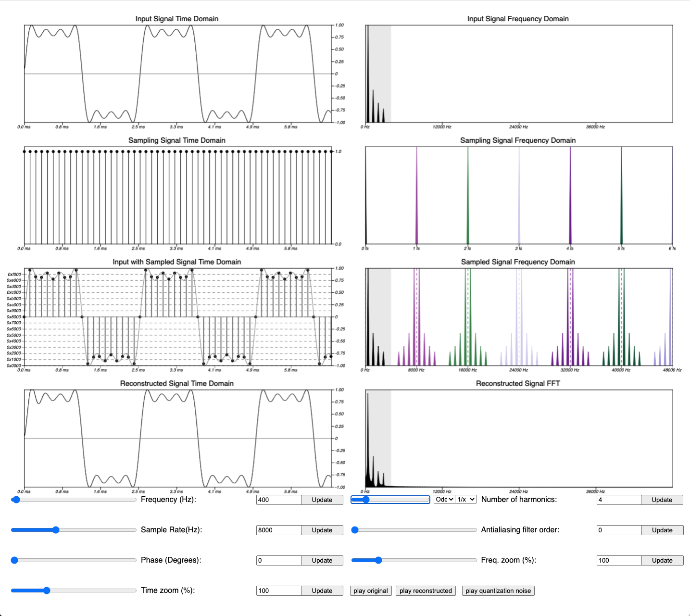Click 36000 Hz on Input Signal Frequency chart
The width and height of the screenshot is (690, 616).
click(x=595, y=127)
